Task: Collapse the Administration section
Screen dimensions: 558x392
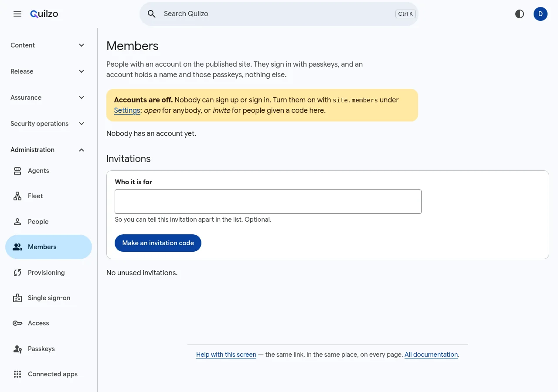Action: (48, 150)
